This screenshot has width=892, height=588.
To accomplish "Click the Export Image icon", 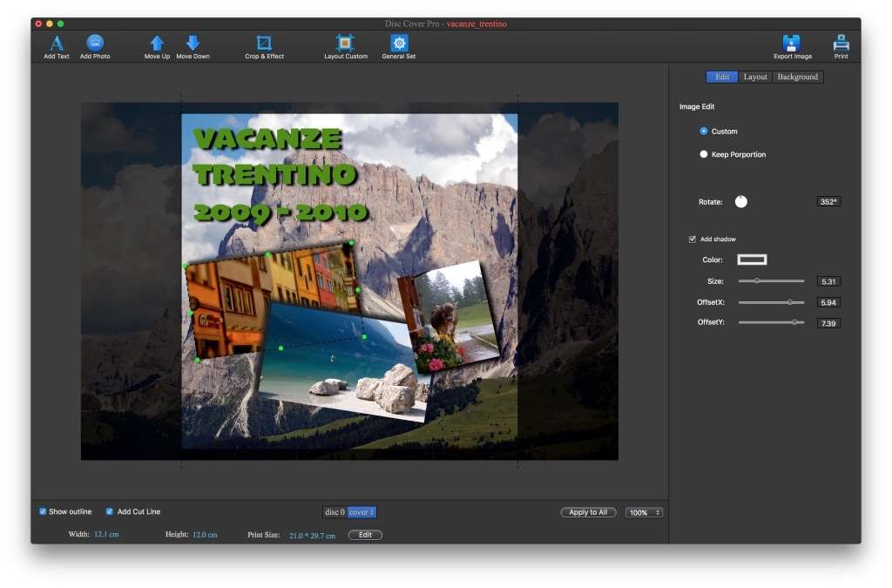I will click(792, 43).
